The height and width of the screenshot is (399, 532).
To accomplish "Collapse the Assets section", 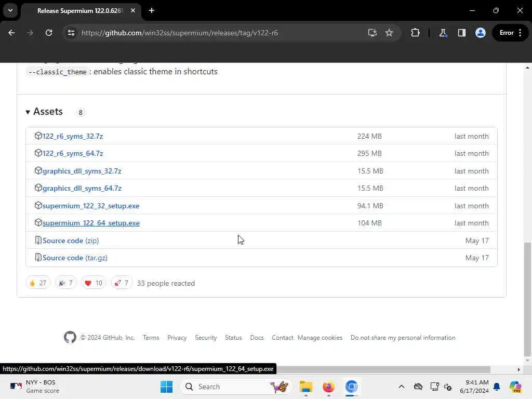I will pyautogui.click(x=45, y=112).
